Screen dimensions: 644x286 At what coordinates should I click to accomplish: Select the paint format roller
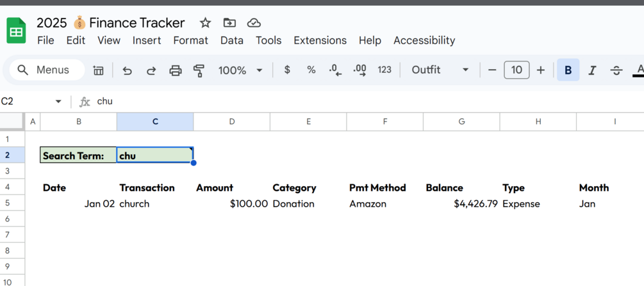click(199, 70)
